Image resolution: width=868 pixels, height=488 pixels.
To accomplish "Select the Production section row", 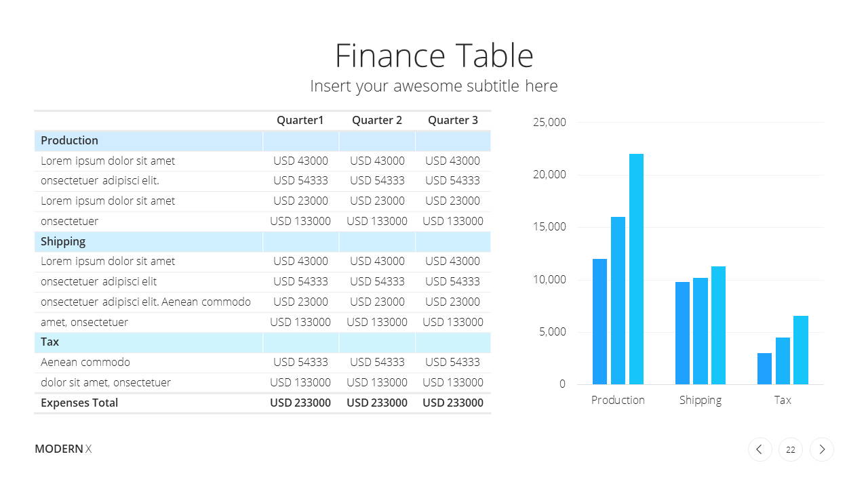I will click(262, 140).
